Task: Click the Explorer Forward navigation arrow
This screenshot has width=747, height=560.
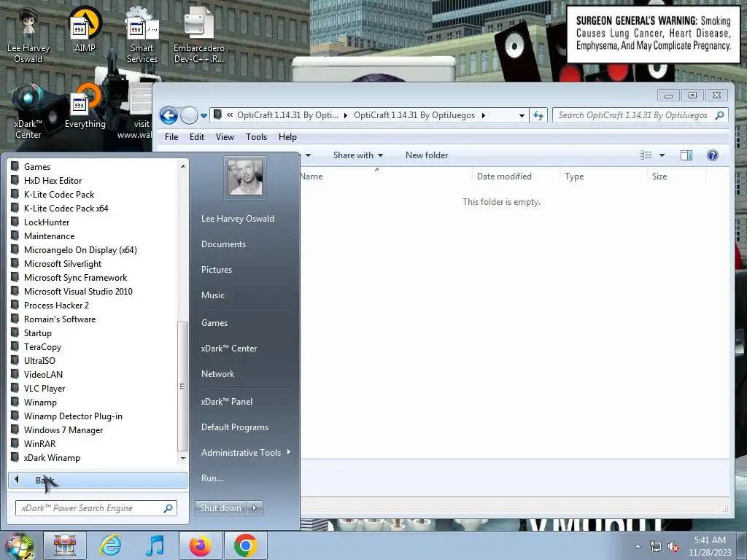Action: (x=189, y=115)
